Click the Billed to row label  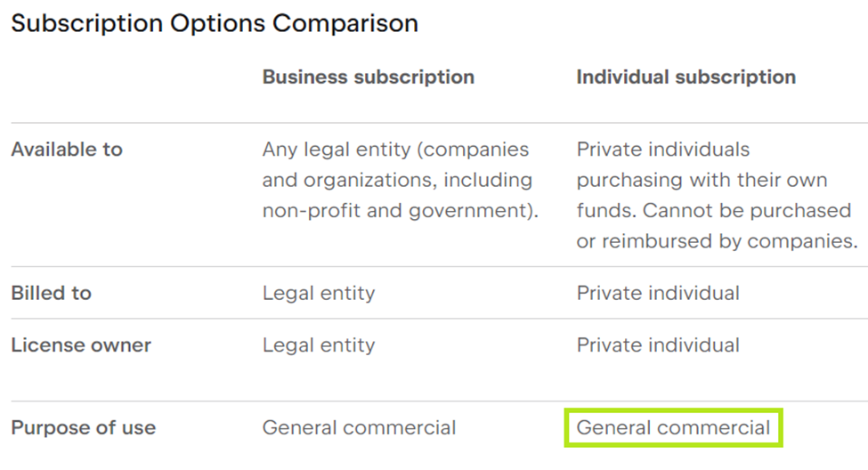(x=51, y=293)
